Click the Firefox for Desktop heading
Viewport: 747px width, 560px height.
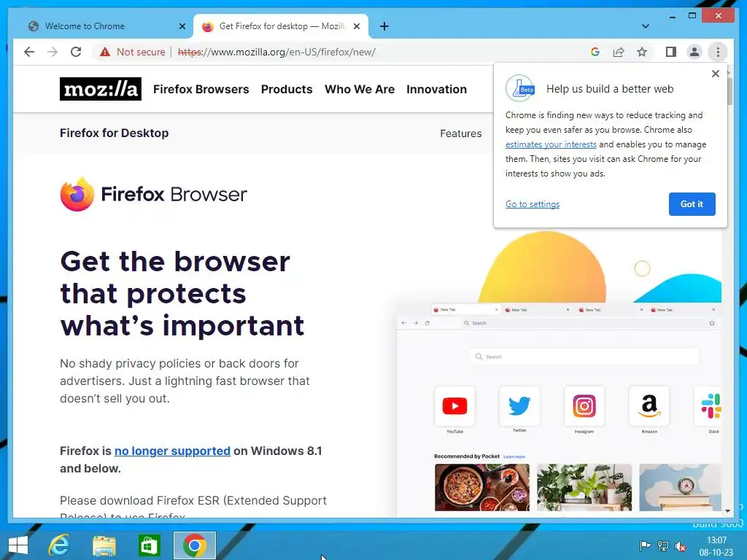coord(115,133)
